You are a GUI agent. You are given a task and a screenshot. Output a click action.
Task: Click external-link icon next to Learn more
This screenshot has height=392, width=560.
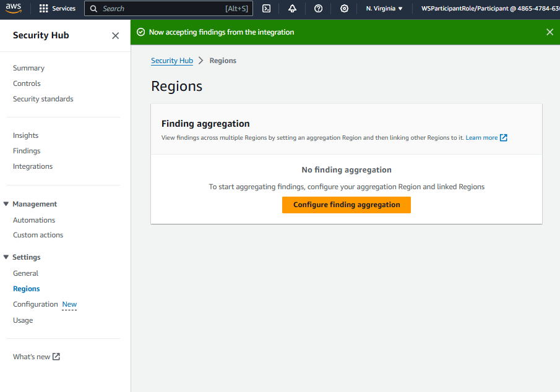coord(504,138)
